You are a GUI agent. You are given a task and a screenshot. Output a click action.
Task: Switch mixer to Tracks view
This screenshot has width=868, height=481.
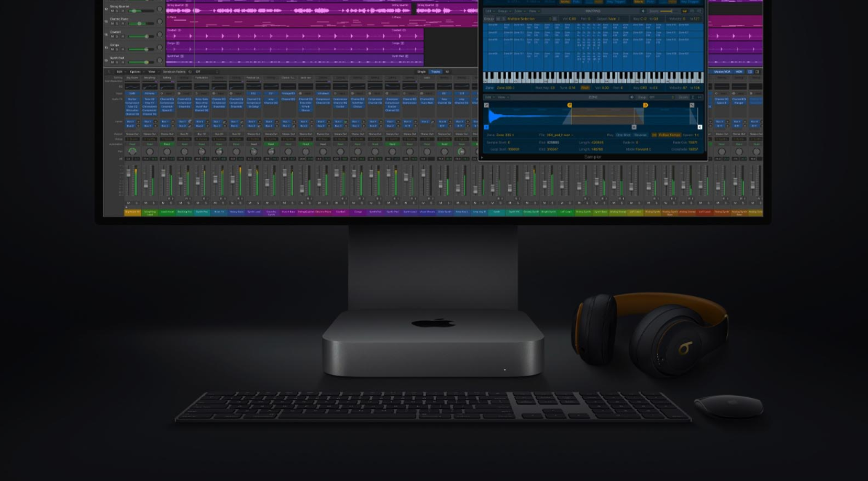click(x=435, y=72)
